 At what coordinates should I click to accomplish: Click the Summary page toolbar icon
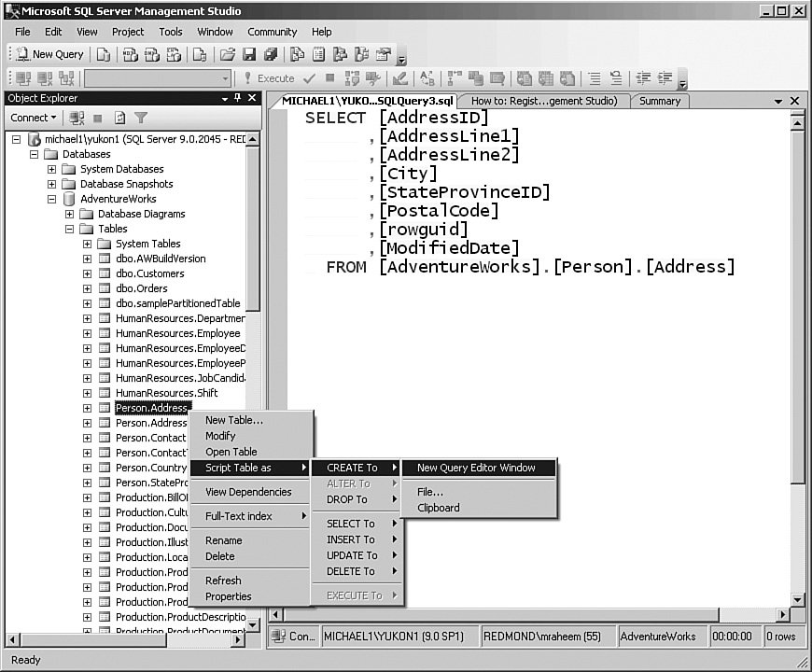point(318,54)
